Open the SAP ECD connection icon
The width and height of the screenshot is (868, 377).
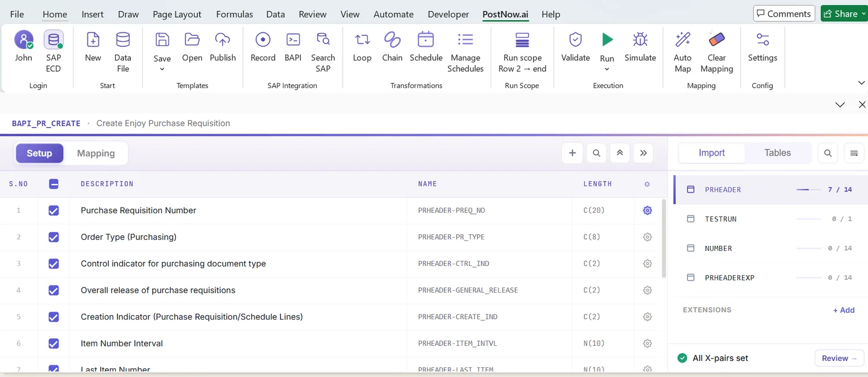click(53, 40)
